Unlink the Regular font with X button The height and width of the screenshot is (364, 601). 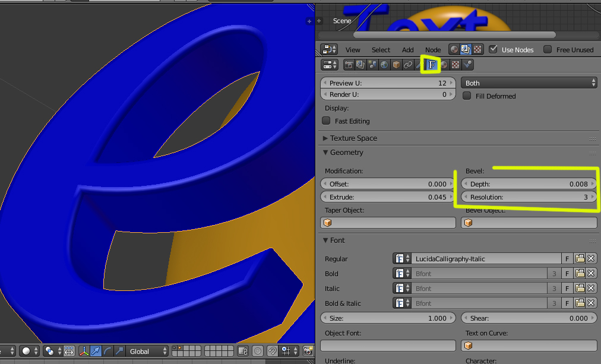pos(591,259)
